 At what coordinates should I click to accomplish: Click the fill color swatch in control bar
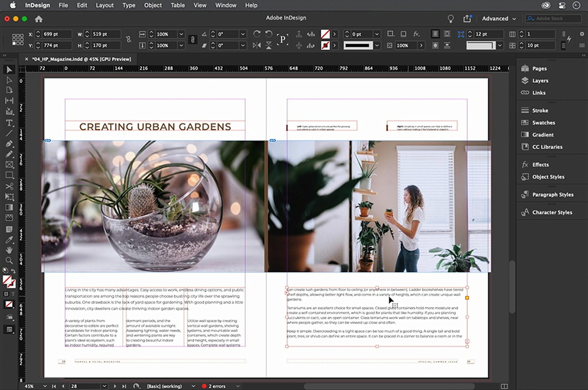pyautogui.click(x=325, y=34)
